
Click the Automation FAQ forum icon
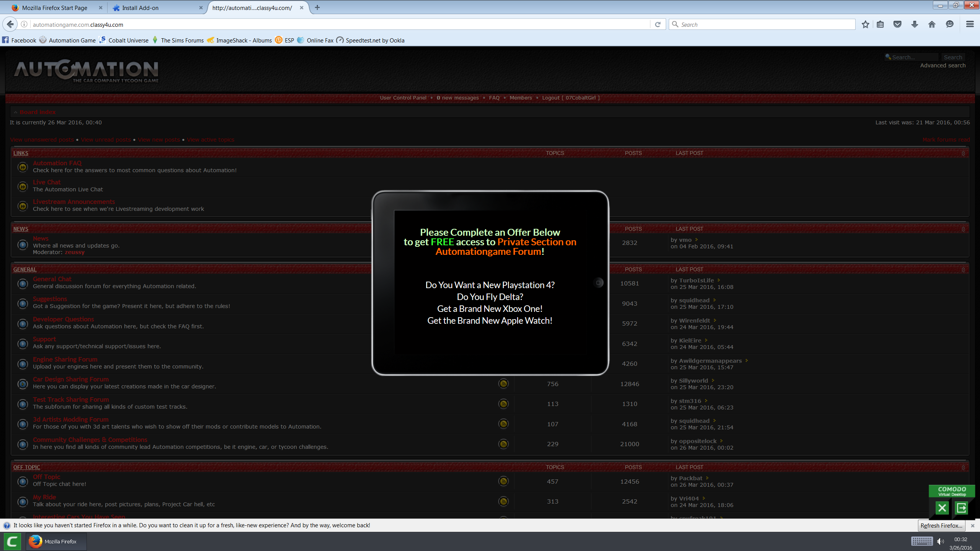[x=23, y=167]
